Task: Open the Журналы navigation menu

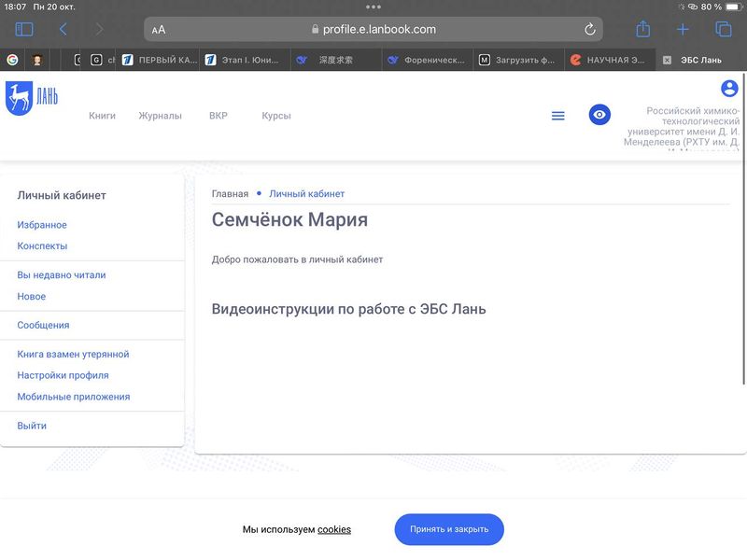Action: coord(160,116)
